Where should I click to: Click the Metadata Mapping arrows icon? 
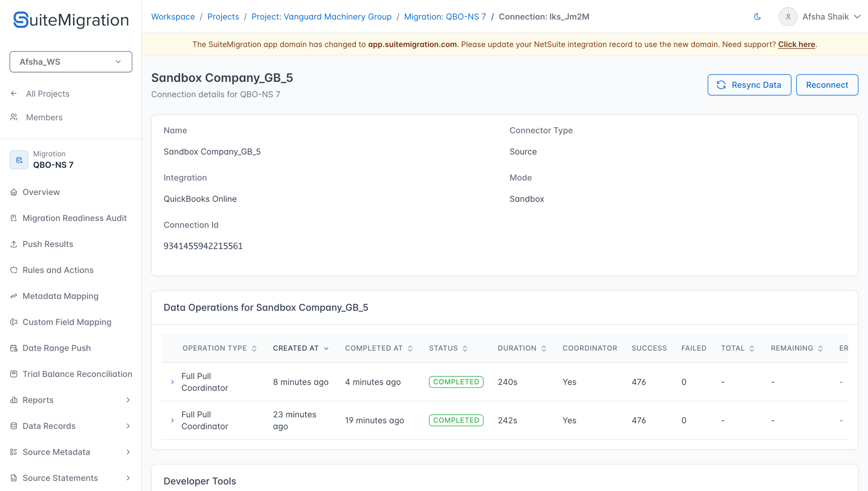click(x=14, y=296)
